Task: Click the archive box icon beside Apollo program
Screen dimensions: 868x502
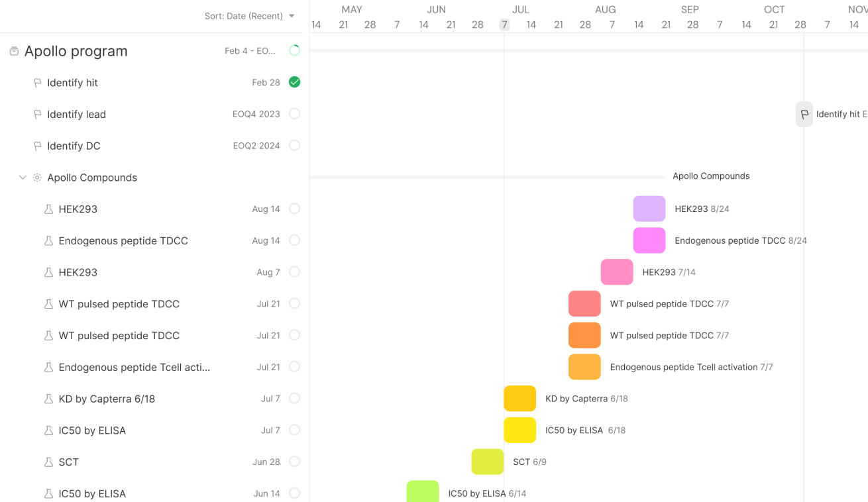Action: coord(14,51)
